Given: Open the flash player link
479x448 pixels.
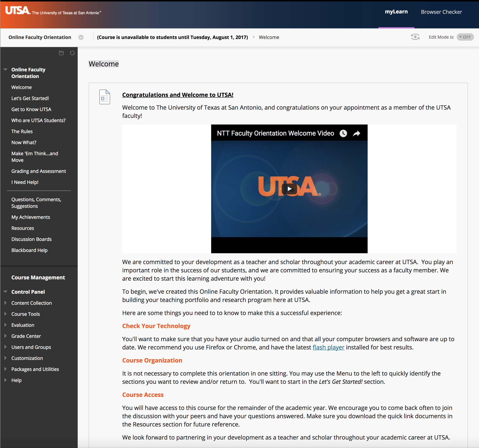Looking at the screenshot, I should click(328, 347).
